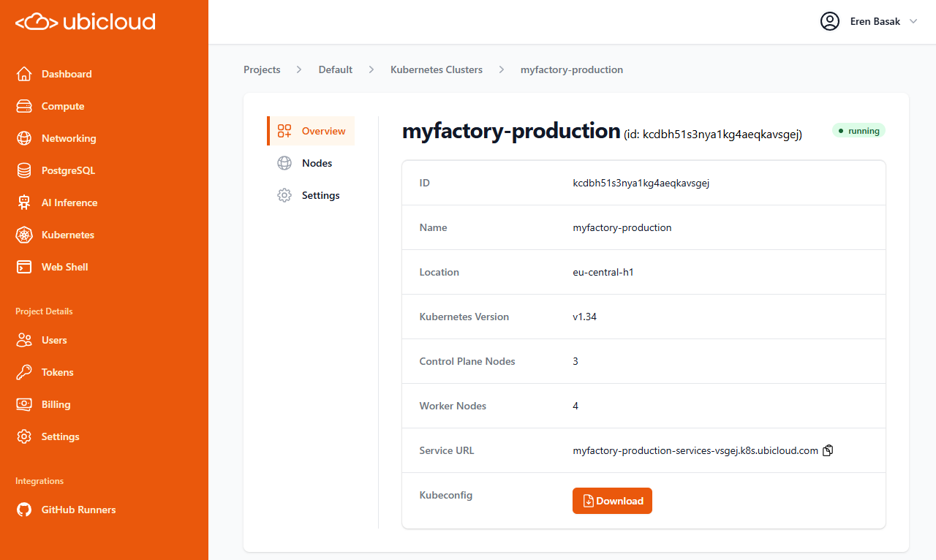Open the cluster Settings tab
The image size is (936, 560).
(311, 195)
